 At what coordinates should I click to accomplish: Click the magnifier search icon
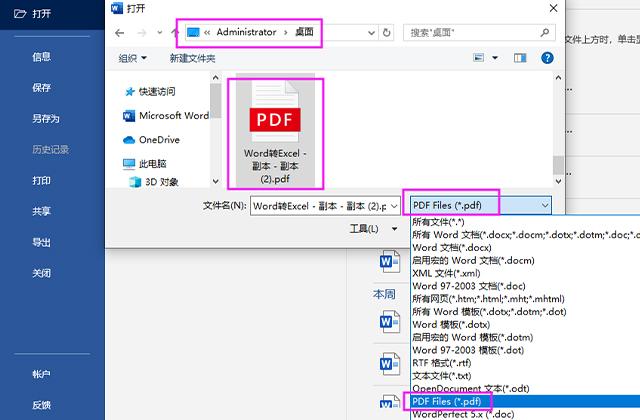pyautogui.click(x=544, y=32)
